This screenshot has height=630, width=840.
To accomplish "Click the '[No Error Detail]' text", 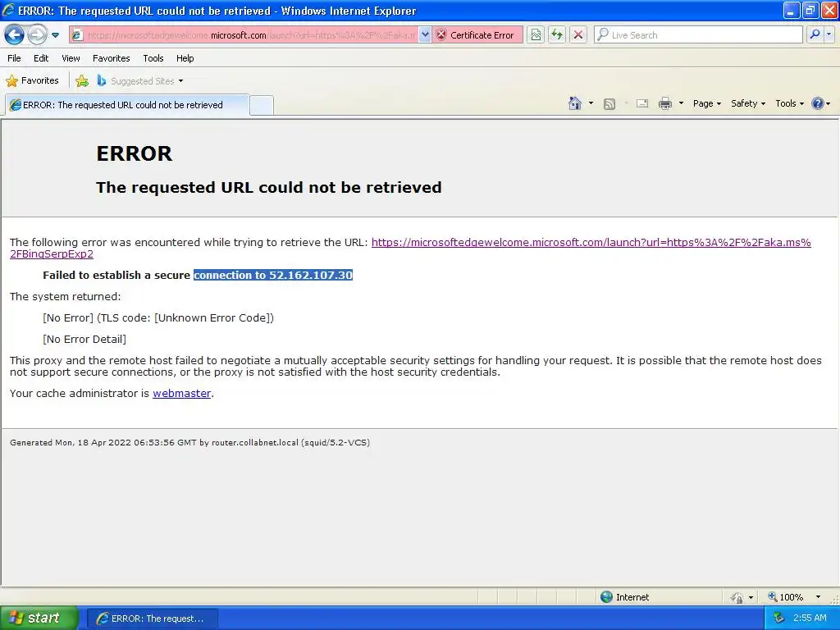I will pos(84,339).
